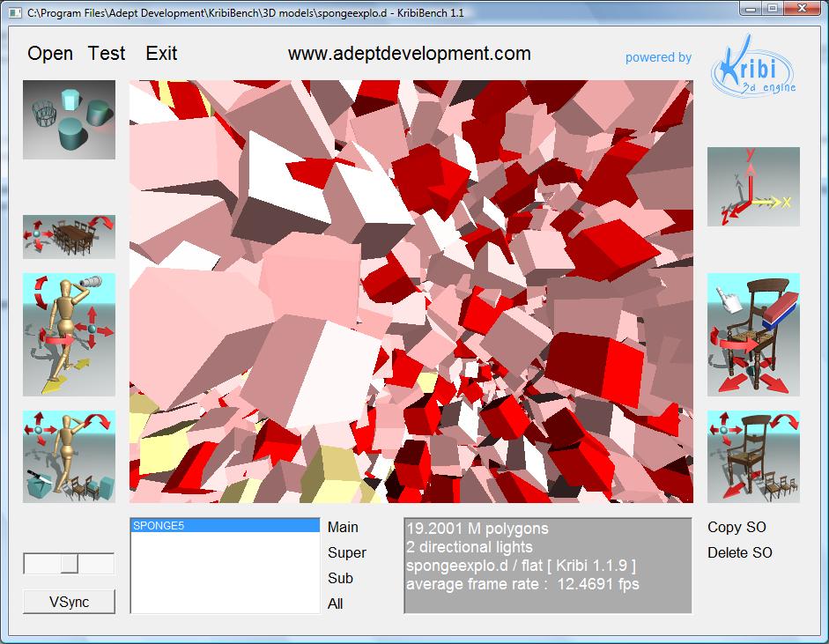Visit www.adeptdevelopment.com link

[x=409, y=54]
